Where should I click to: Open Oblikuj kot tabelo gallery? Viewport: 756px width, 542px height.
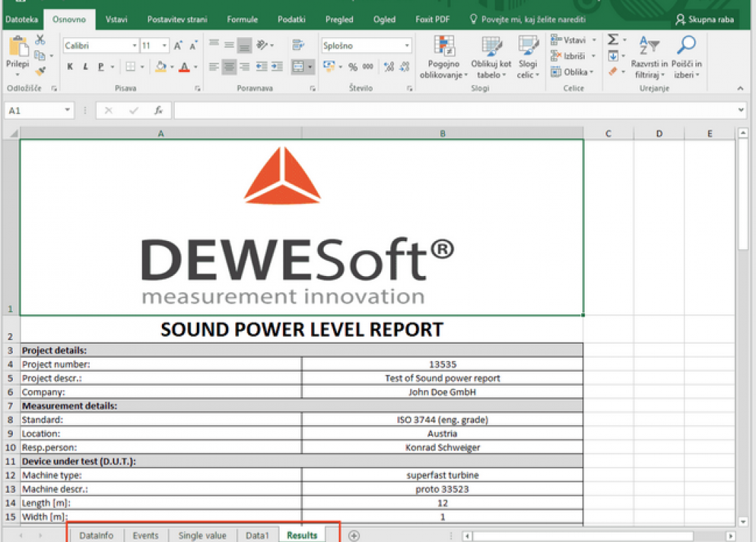click(491, 57)
